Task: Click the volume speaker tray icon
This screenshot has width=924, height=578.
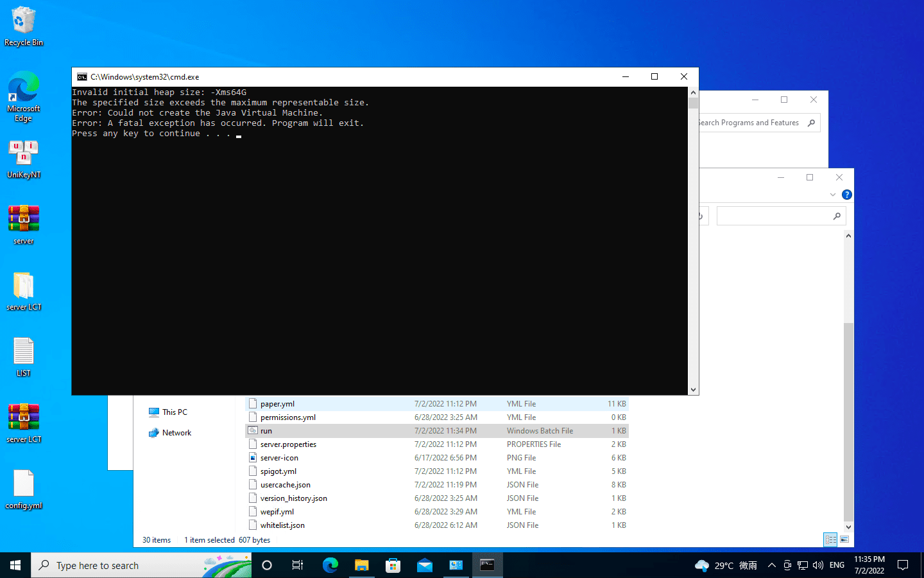Action: [818, 565]
